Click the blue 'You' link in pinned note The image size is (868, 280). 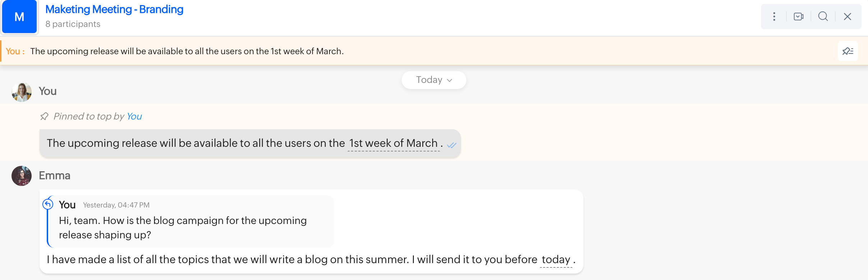pyautogui.click(x=134, y=116)
